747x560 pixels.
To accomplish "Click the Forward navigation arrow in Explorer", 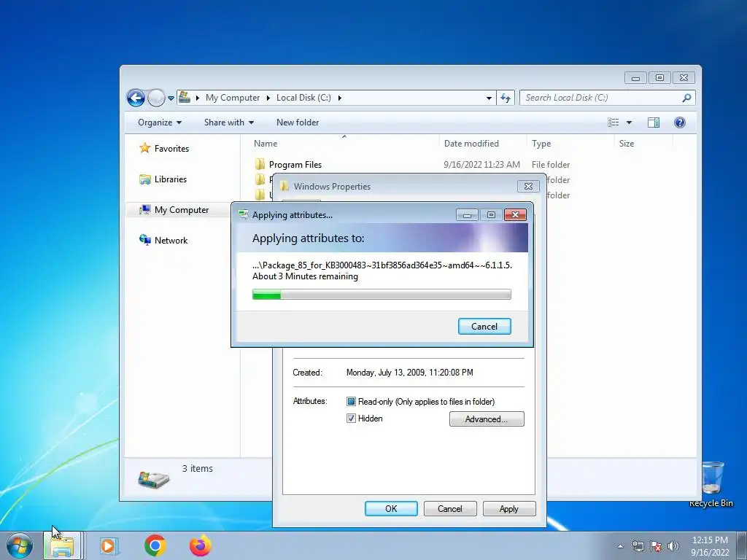I will pos(156,98).
